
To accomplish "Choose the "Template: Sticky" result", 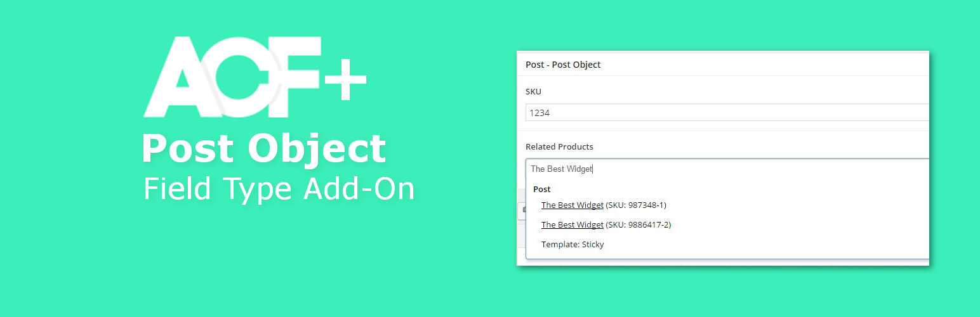I will 573,245.
